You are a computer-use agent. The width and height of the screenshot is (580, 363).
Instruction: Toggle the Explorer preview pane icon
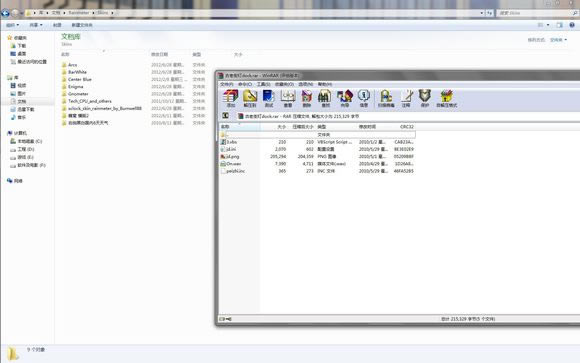[560, 25]
